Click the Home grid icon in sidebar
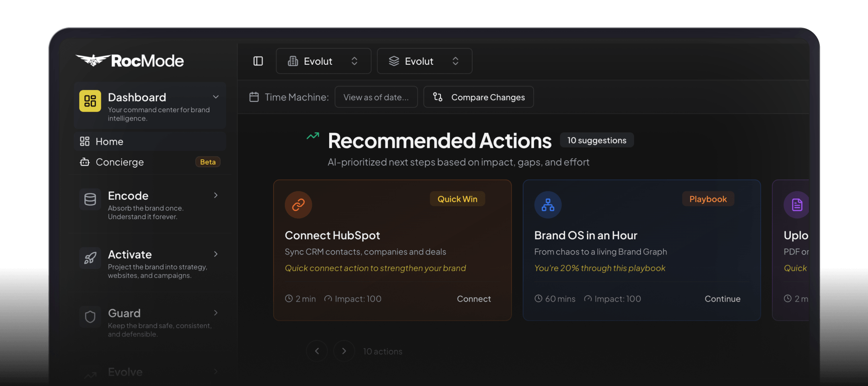The image size is (868, 386). 85,142
